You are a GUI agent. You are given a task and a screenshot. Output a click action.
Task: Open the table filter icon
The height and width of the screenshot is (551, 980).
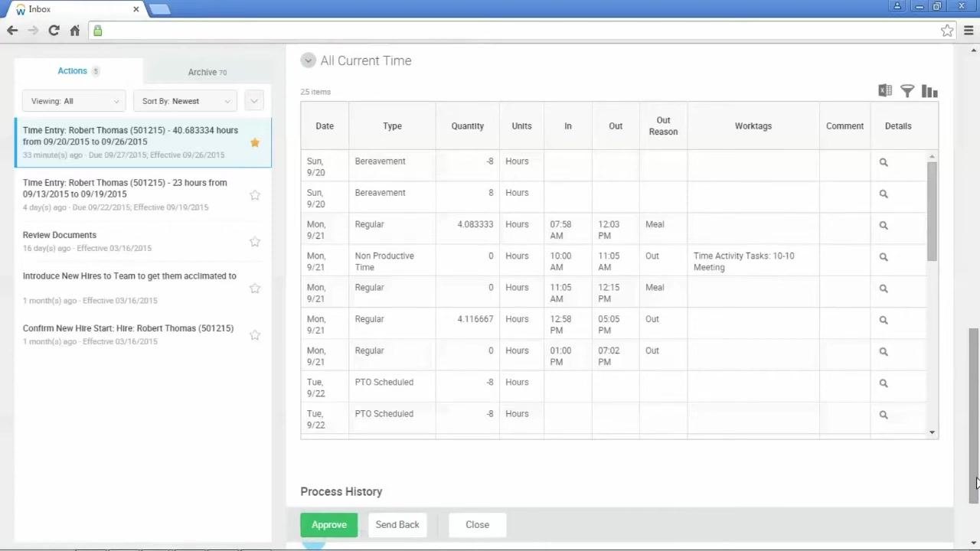pos(907,91)
